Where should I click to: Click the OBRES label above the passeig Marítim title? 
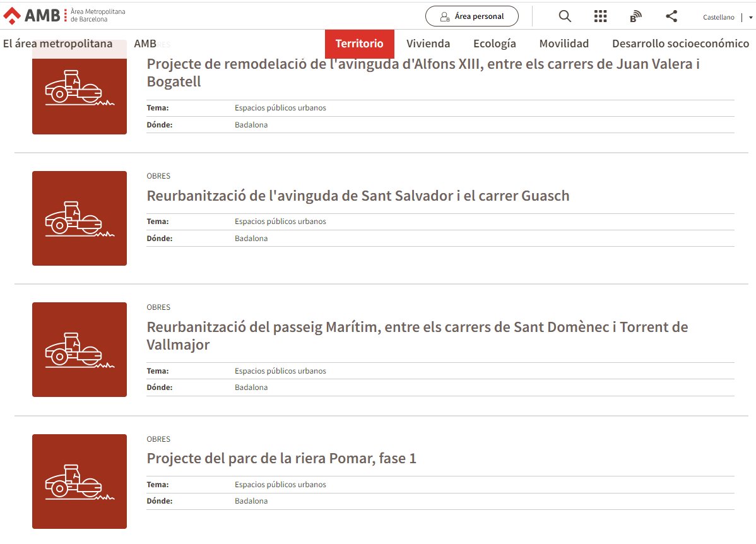(x=158, y=307)
